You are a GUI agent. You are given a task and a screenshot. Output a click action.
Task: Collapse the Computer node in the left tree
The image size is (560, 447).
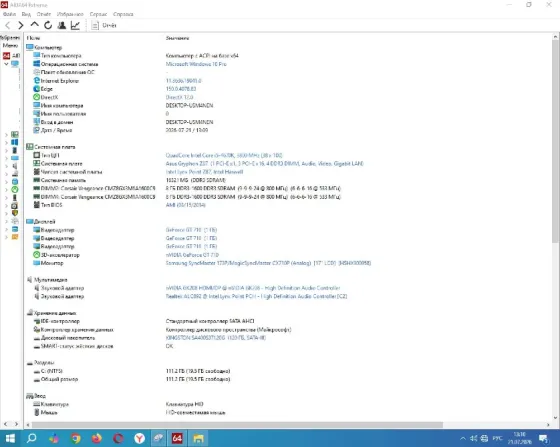pyautogui.click(x=6, y=64)
